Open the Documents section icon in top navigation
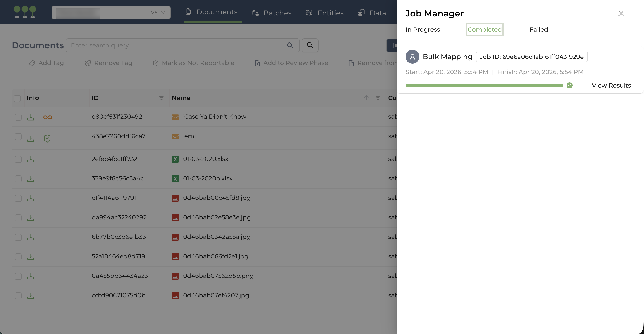This screenshot has width=644, height=334. coord(188,12)
